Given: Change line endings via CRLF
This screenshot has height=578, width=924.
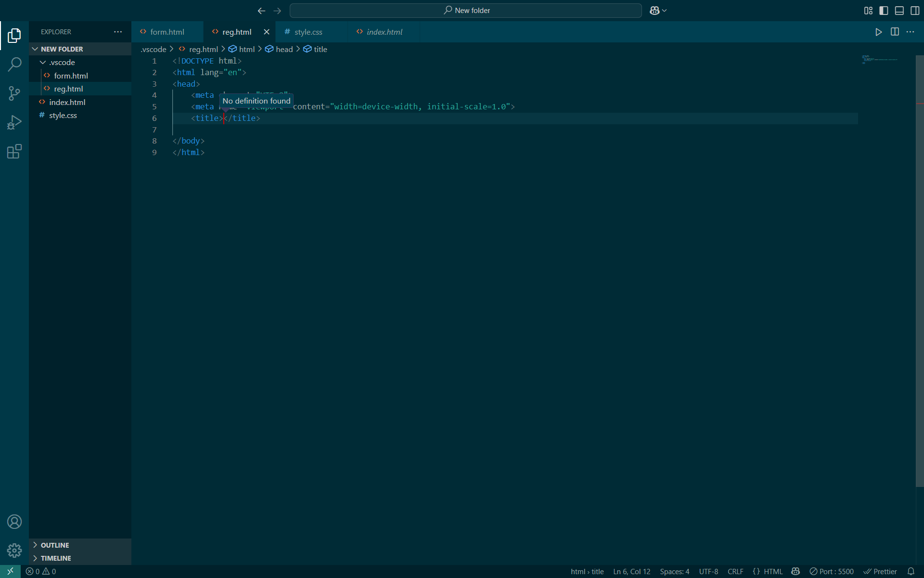Looking at the screenshot, I should [x=735, y=571].
